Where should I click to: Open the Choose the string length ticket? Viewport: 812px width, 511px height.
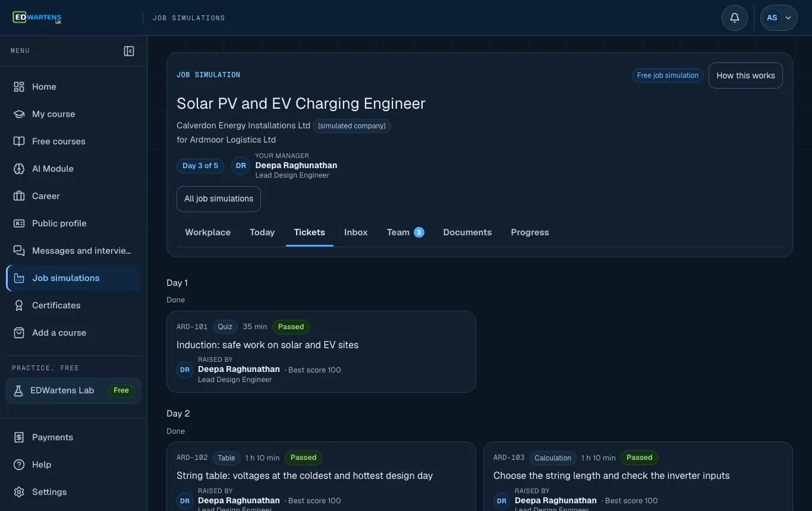point(638,476)
